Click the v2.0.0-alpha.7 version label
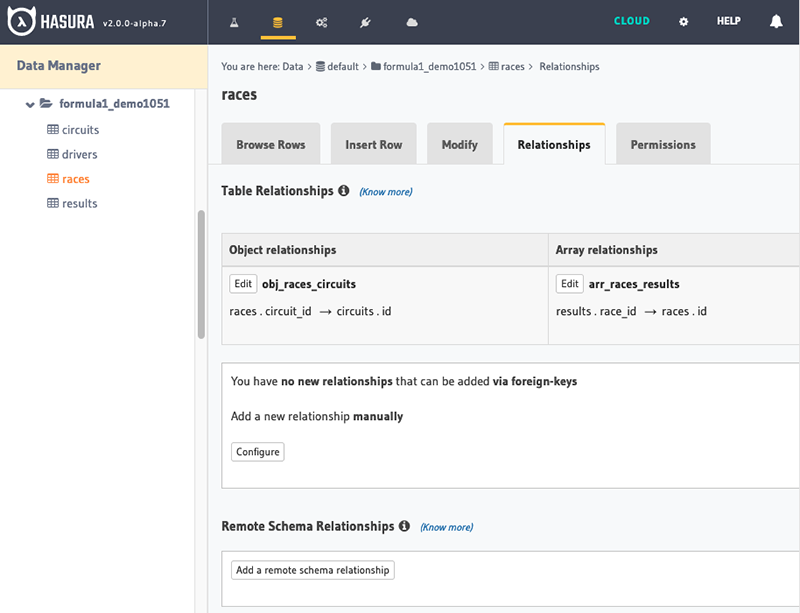The height and width of the screenshot is (613, 800). [135, 23]
